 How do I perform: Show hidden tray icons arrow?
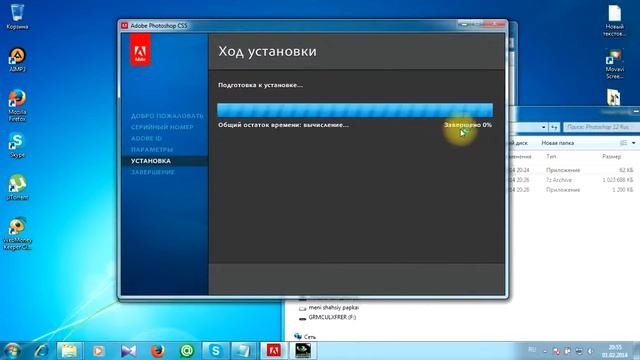point(545,351)
